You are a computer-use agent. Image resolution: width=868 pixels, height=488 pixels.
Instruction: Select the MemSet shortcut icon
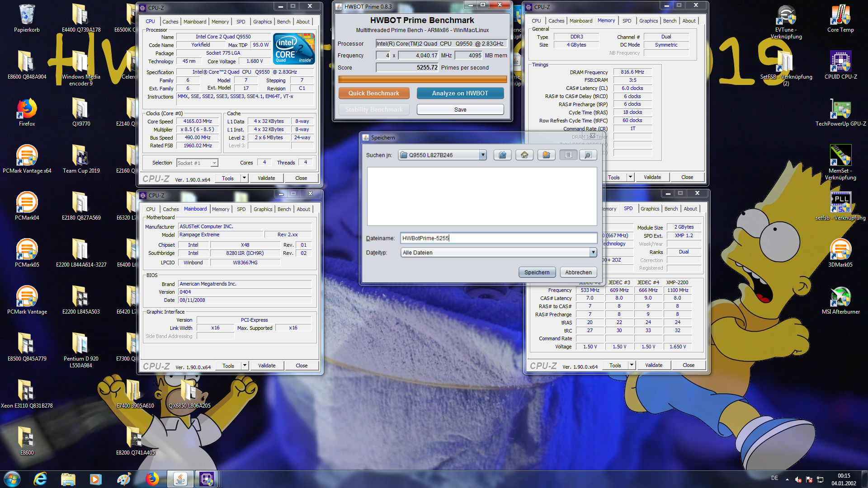click(840, 162)
